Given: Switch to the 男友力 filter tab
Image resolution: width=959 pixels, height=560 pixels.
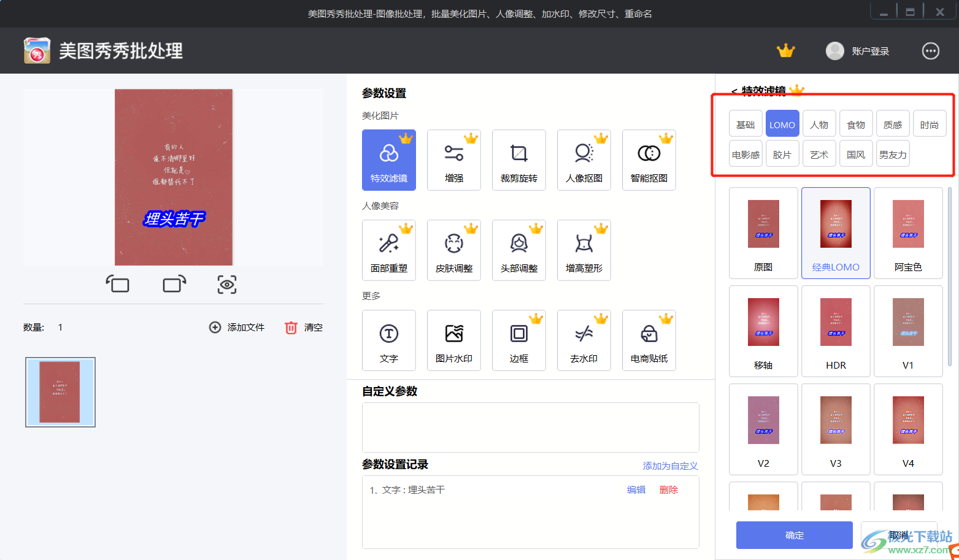Looking at the screenshot, I should 893,155.
